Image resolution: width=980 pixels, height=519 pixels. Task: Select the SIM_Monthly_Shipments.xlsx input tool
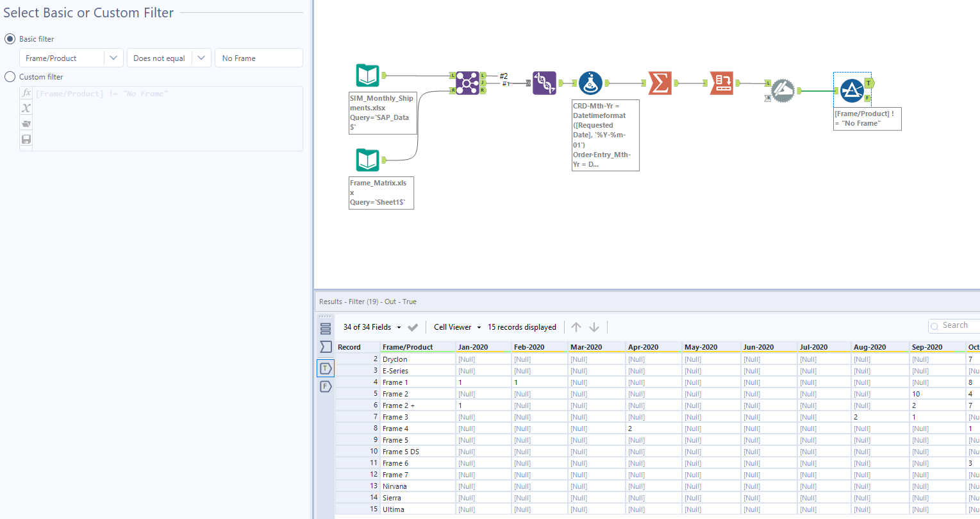[367, 75]
